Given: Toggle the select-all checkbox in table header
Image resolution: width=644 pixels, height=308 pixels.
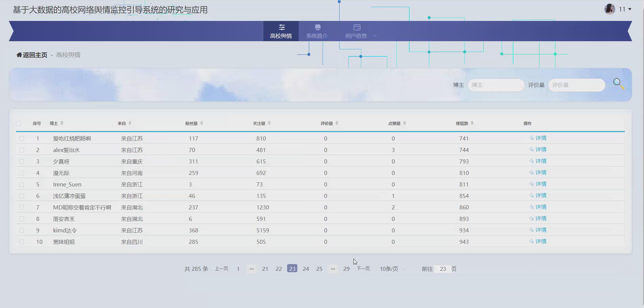Looking at the screenshot, I should (x=18, y=123).
